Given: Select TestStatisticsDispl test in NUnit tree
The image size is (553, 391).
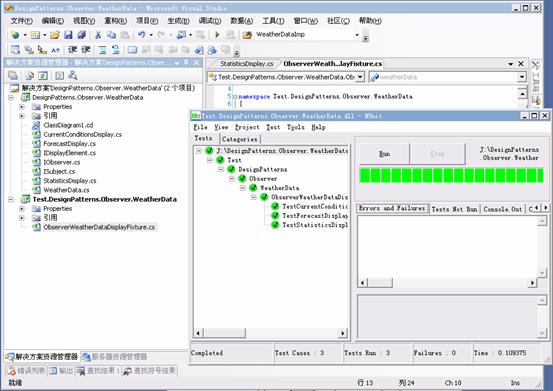Looking at the screenshot, I should pyautogui.click(x=315, y=225).
